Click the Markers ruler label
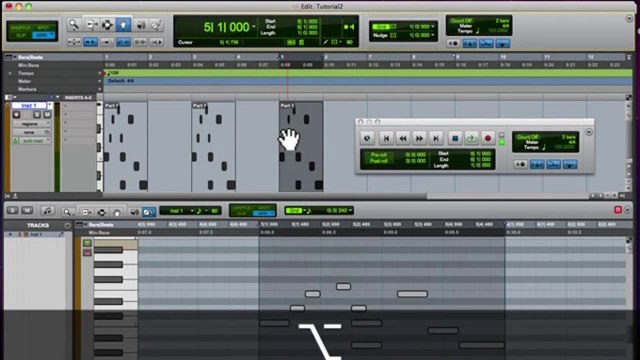640x360 pixels. coord(27,89)
